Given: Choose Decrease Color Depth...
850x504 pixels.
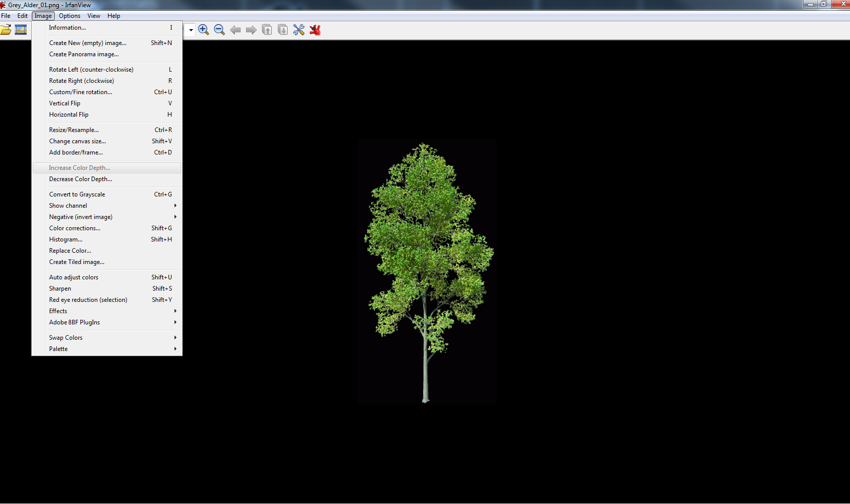Looking at the screenshot, I should point(107,179).
